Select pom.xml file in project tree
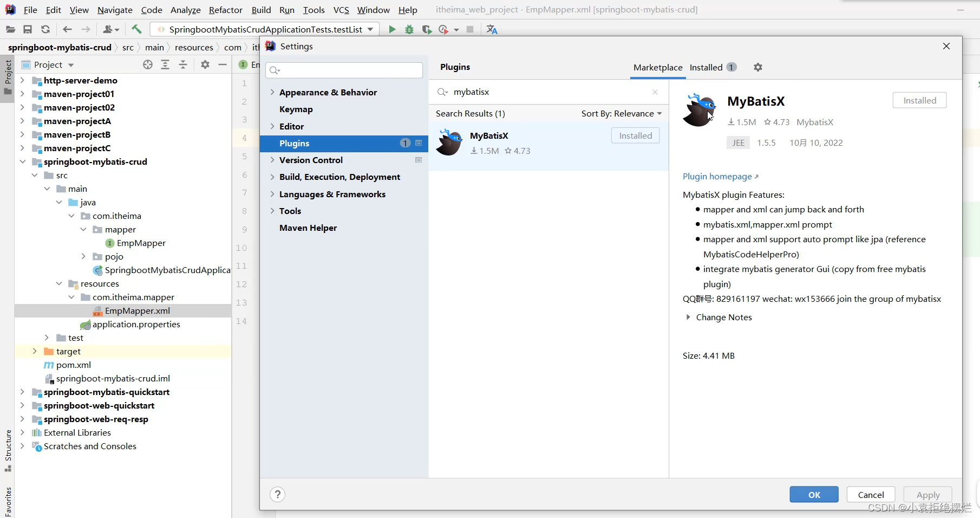980x518 pixels. [x=73, y=365]
